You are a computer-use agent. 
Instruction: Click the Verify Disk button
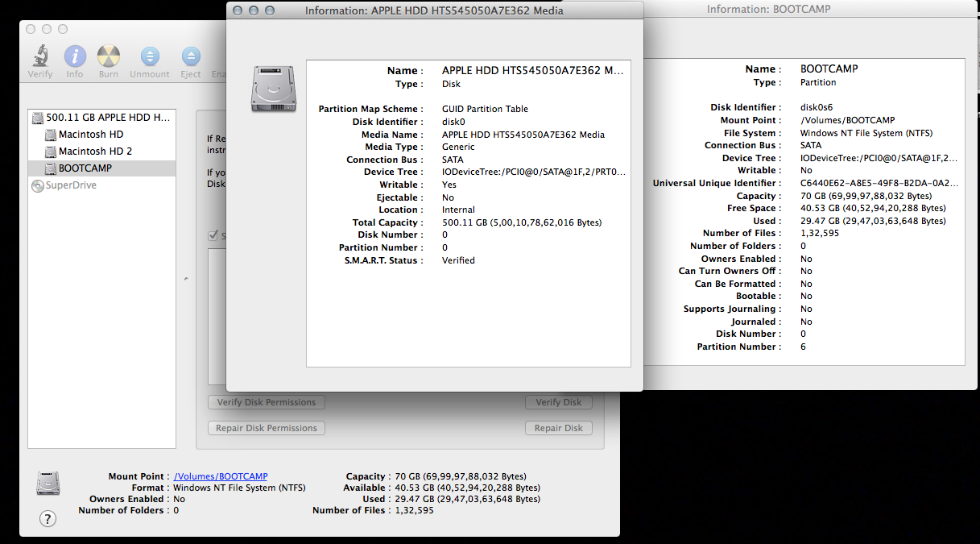pos(559,402)
